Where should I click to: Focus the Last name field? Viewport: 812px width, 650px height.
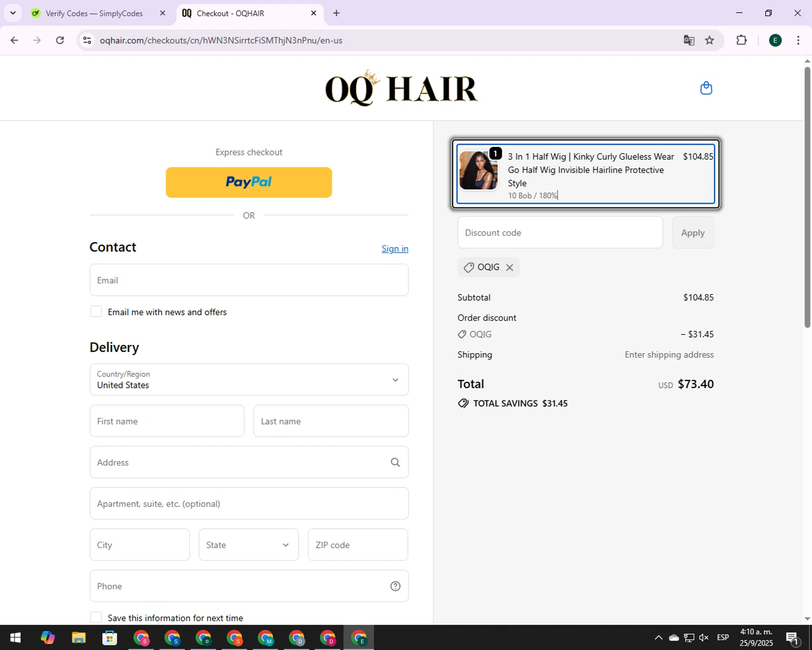tap(331, 421)
